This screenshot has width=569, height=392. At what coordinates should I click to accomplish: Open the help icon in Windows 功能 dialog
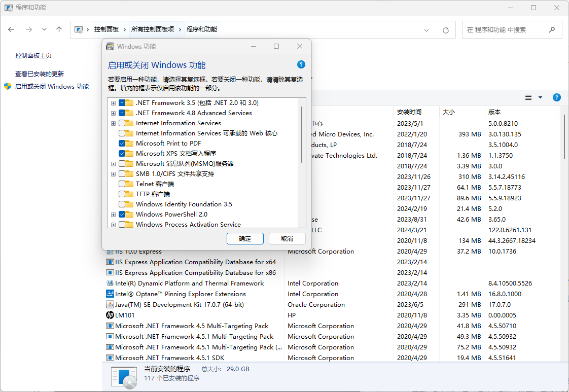click(301, 64)
